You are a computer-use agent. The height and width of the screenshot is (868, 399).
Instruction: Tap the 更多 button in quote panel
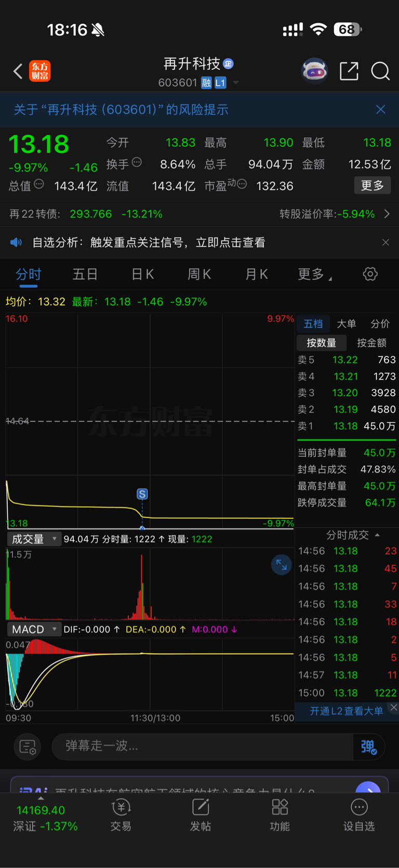click(x=373, y=185)
